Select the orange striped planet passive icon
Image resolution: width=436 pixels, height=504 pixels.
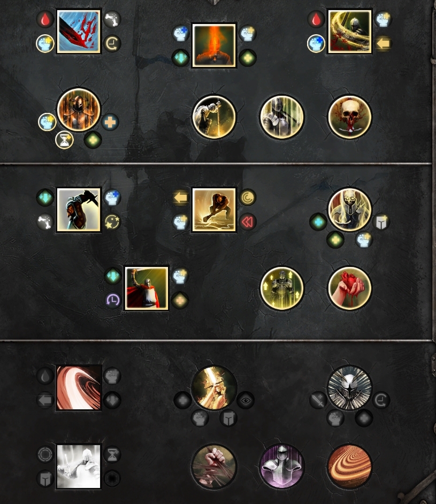tap(349, 467)
